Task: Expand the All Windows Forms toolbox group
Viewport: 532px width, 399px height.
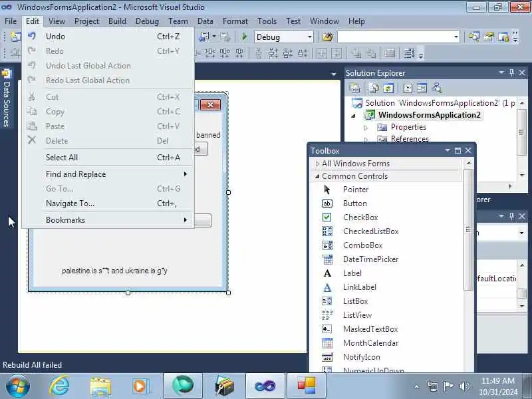Action: (x=317, y=164)
